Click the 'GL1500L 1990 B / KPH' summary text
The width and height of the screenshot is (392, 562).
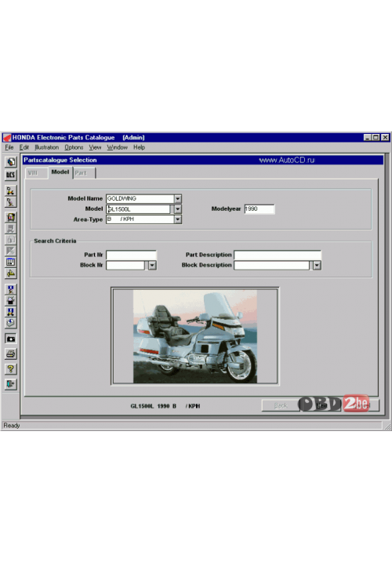[x=165, y=406]
